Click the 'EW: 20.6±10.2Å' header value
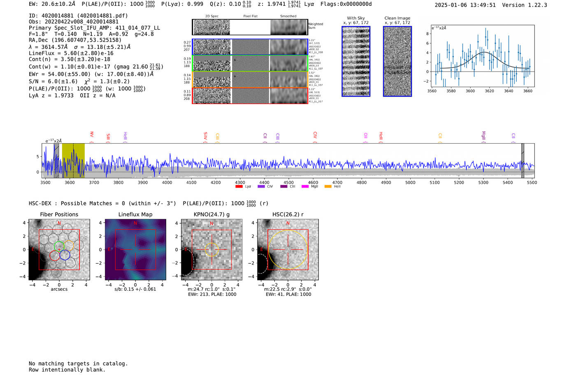 pos(52,4)
